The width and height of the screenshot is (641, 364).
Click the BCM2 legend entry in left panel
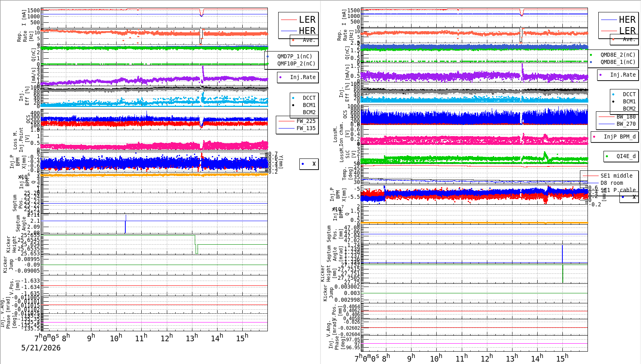[x=309, y=112]
